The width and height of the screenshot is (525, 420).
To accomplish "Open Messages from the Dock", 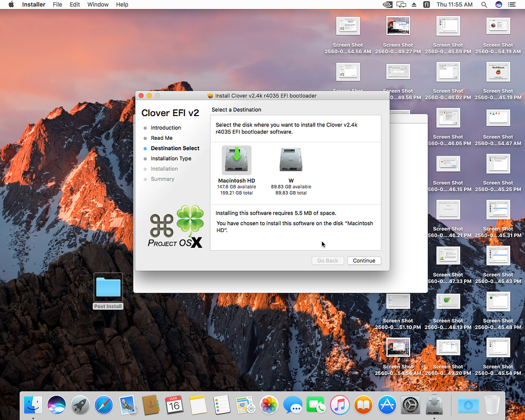I will pyautogui.click(x=292, y=405).
